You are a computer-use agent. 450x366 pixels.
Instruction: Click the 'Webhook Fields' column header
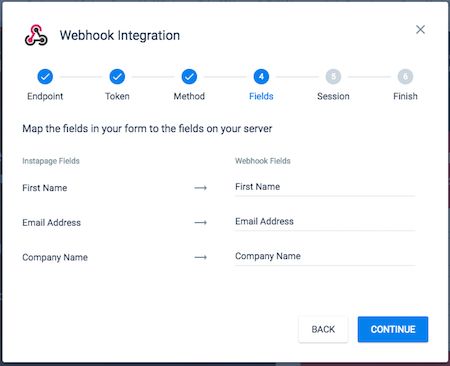click(263, 161)
